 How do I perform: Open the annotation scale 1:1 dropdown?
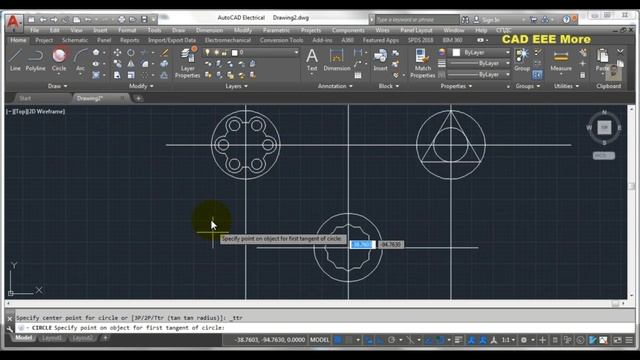[x=508, y=340]
